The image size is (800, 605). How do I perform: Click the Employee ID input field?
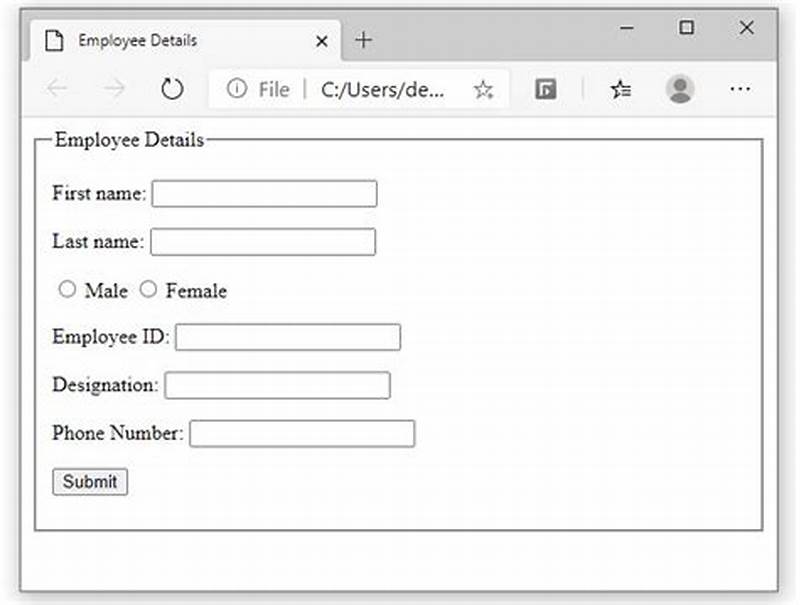pyautogui.click(x=288, y=337)
